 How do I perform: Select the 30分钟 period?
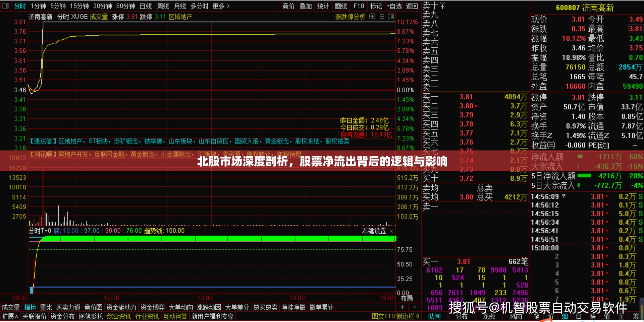pos(102,6)
